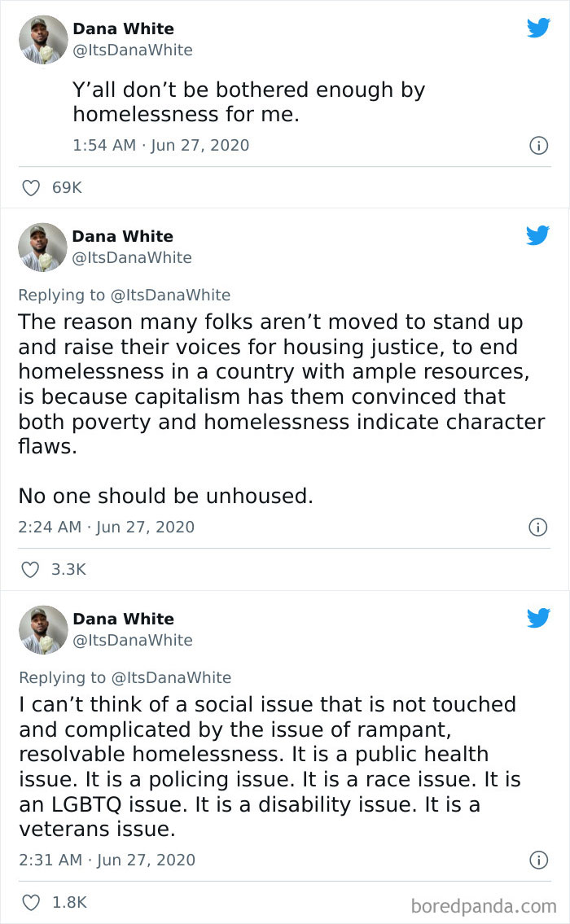Click the Twitter bird icon on the third tweet
Viewport: 570px width, 924px height.
click(538, 618)
